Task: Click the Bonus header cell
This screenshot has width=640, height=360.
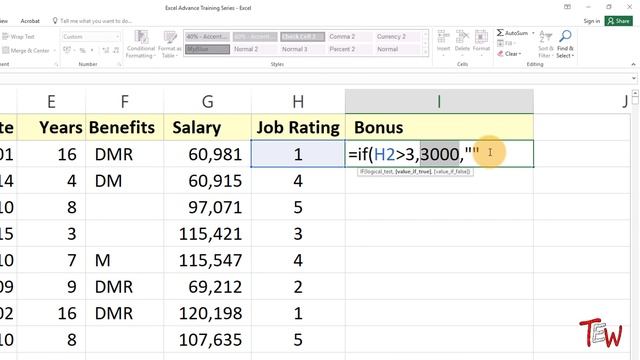Action: [x=439, y=127]
